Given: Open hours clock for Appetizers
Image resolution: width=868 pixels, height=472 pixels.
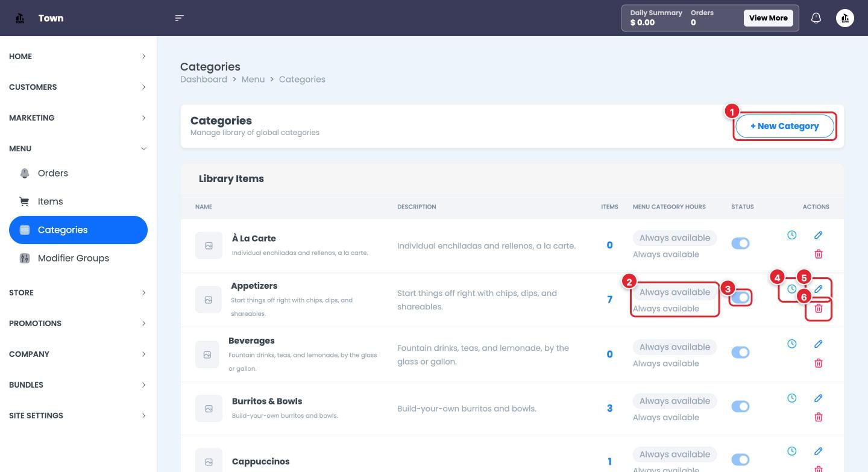Looking at the screenshot, I should pos(792,289).
